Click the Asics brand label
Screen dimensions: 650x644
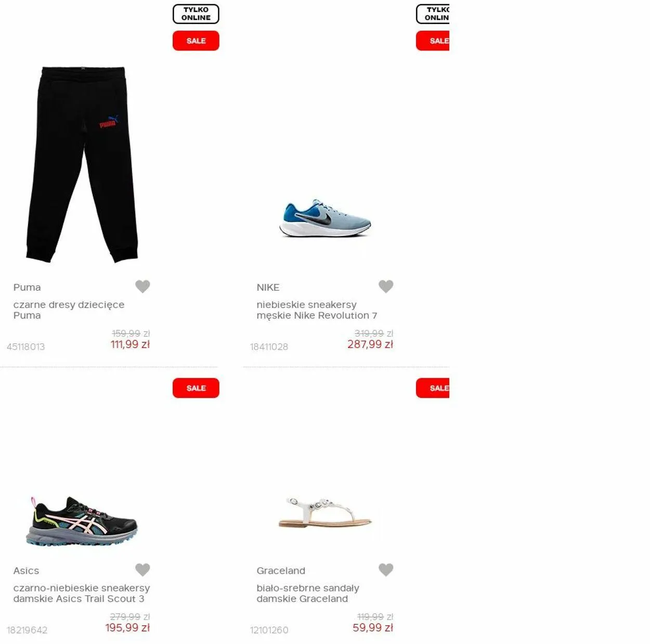point(26,571)
